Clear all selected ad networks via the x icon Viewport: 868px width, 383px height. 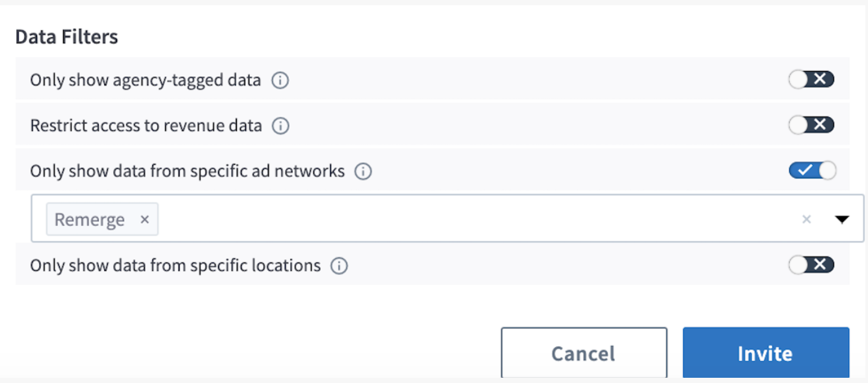point(807,219)
